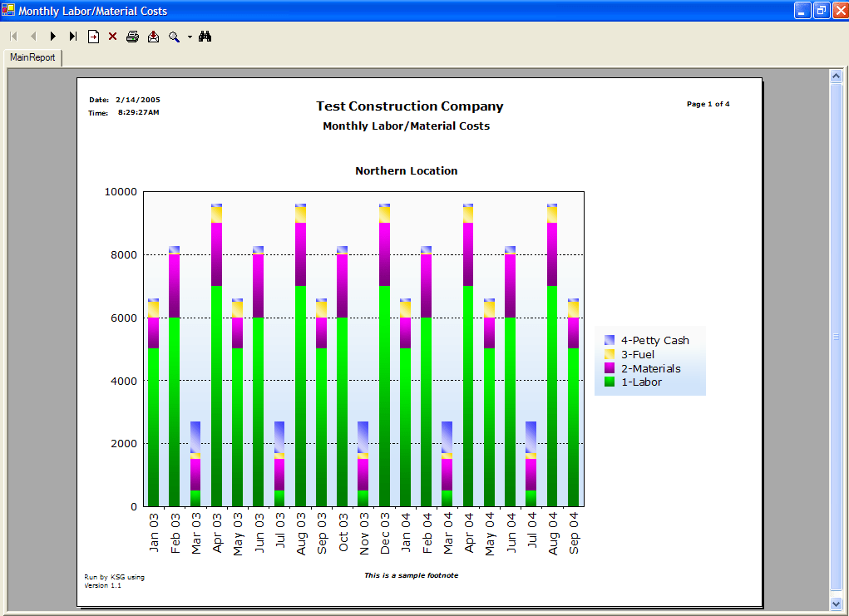Click the Northern Location chart title

(x=406, y=170)
